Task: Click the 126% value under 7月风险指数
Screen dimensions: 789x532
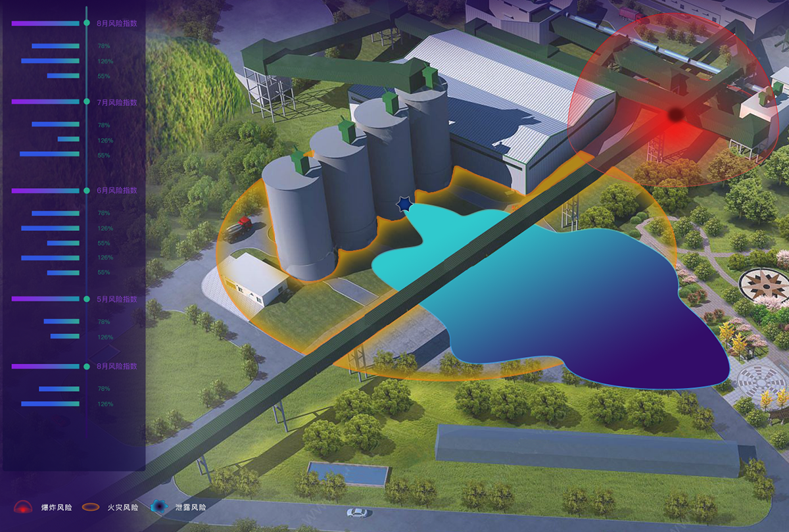Action: (105, 140)
